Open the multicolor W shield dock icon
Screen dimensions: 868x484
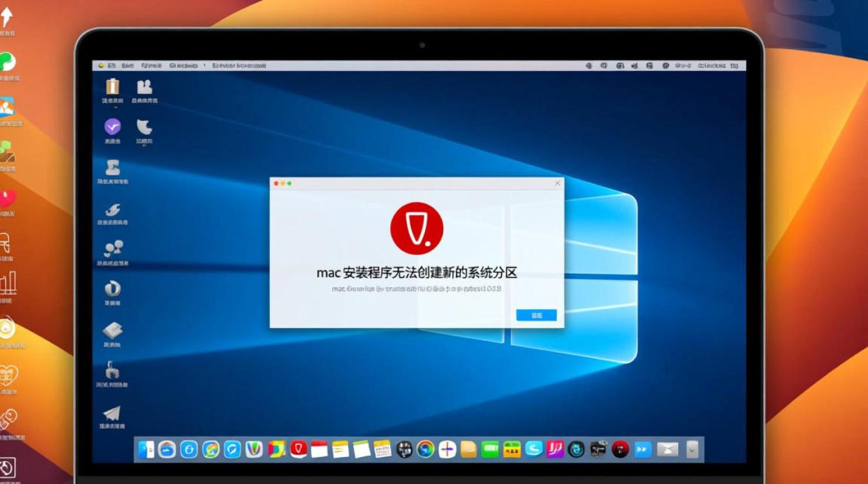254,449
